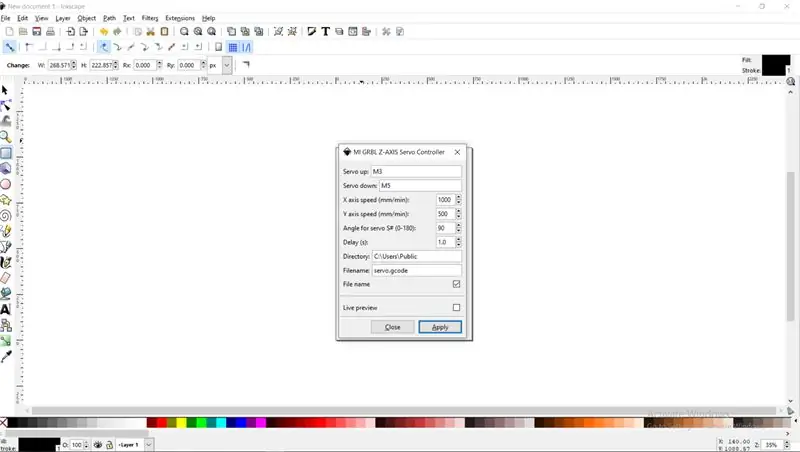Viewport: 800px width, 452px height.
Task: Enable the Live preview checkbox
Action: point(456,308)
